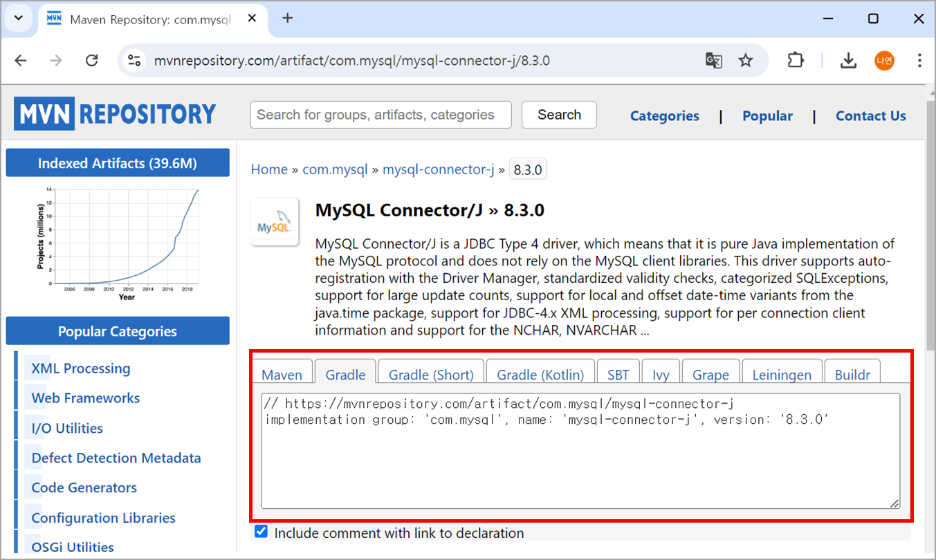
Task: Click the translate page icon
Action: [714, 61]
